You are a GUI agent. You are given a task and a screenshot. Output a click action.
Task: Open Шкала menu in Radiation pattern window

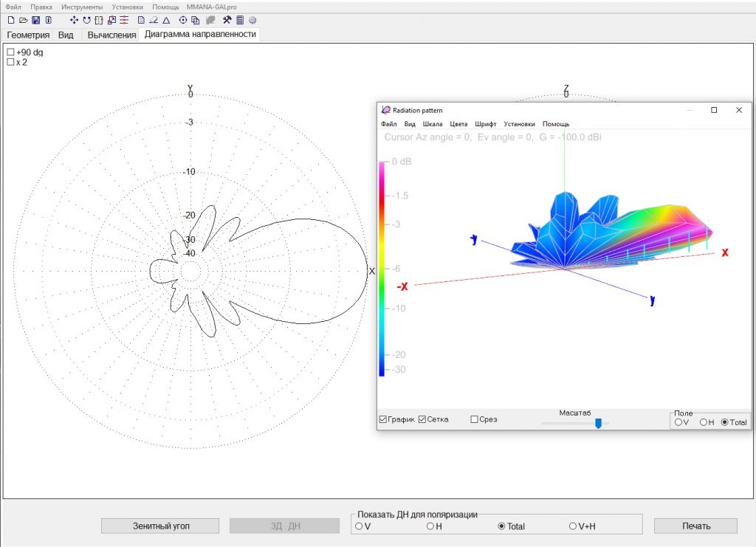pos(433,124)
